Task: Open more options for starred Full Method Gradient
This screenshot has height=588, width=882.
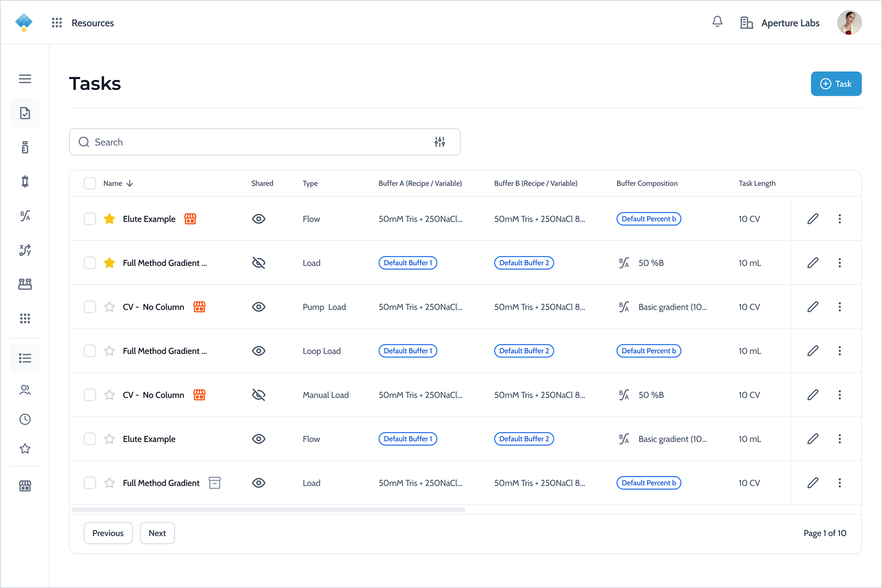Action: [840, 263]
